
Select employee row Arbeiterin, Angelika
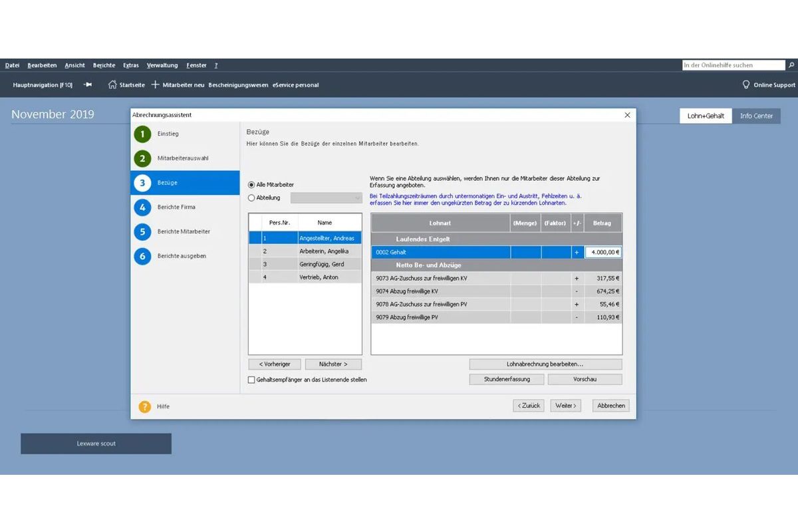tap(305, 251)
